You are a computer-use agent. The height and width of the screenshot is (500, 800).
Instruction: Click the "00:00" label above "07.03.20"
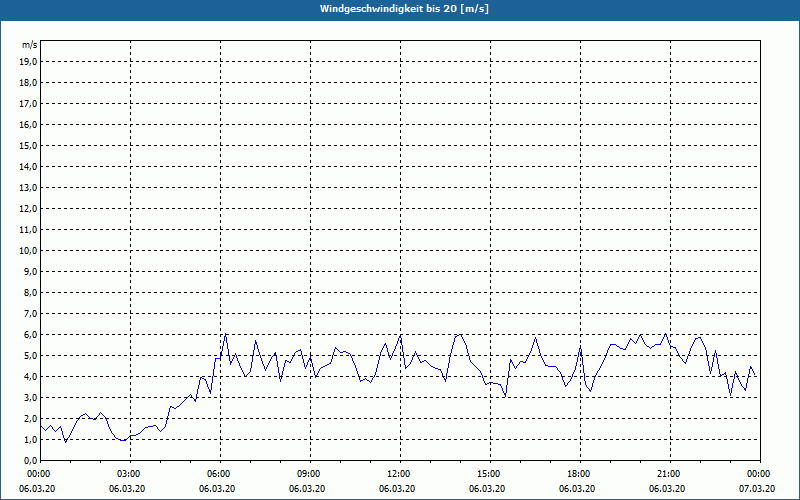pyautogui.click(x=760, y=474)
